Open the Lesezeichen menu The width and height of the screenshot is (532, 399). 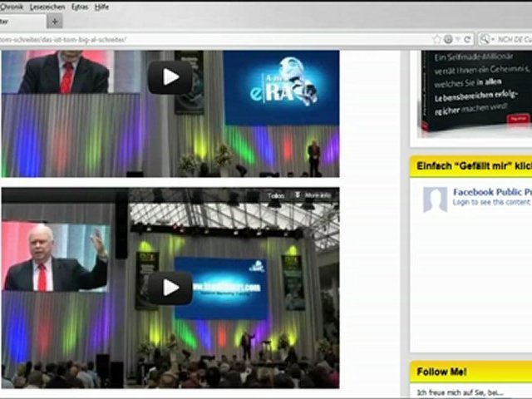click(47, 7)
